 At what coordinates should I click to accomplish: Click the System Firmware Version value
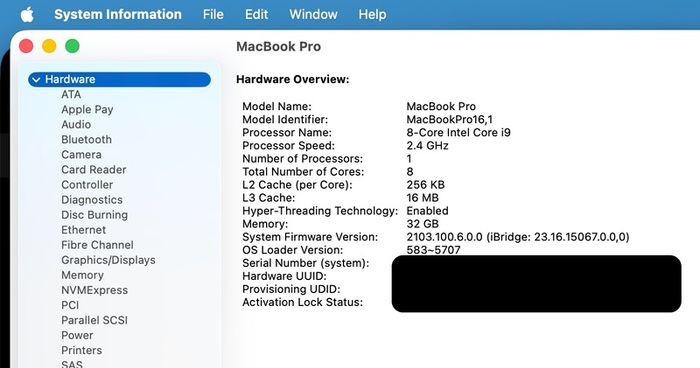(517, 237)
